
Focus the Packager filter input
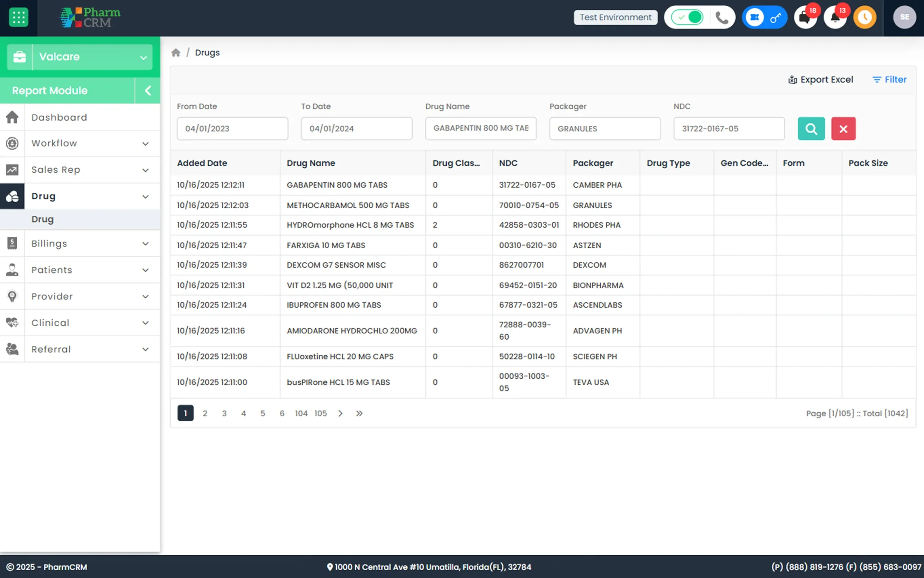[605, 129]
